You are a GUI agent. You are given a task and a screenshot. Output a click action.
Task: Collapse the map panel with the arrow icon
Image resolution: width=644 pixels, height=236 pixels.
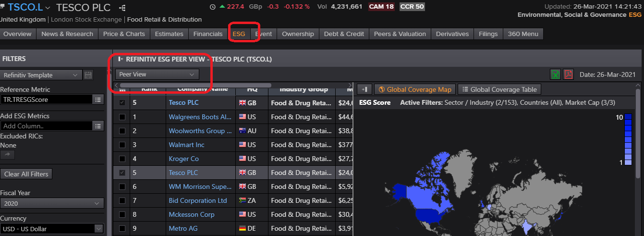pyautogui.click(x=364, y=89)
